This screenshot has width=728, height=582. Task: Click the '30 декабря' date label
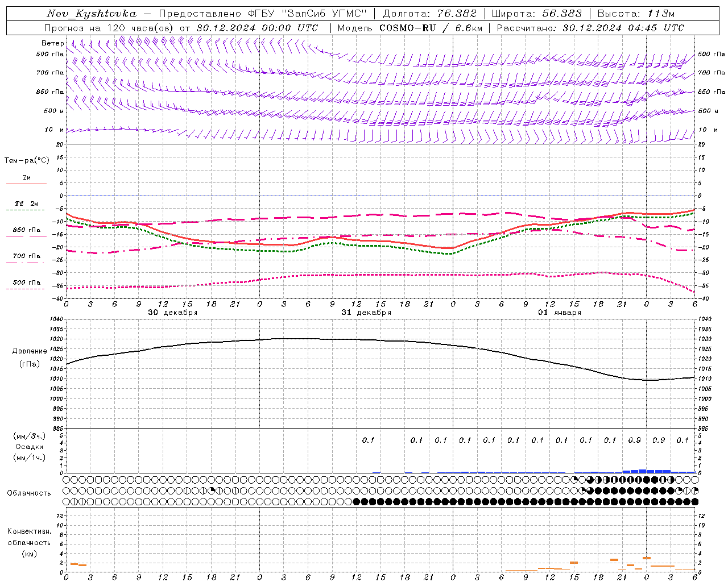(x=173, y=313)
